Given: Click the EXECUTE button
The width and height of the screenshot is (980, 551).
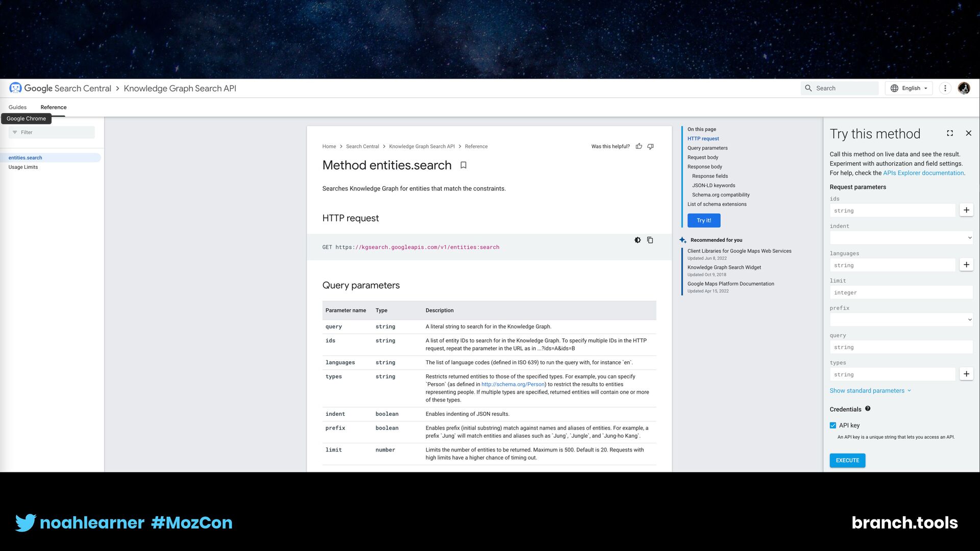Looking at the screenshot, I should tap(847, 460).
